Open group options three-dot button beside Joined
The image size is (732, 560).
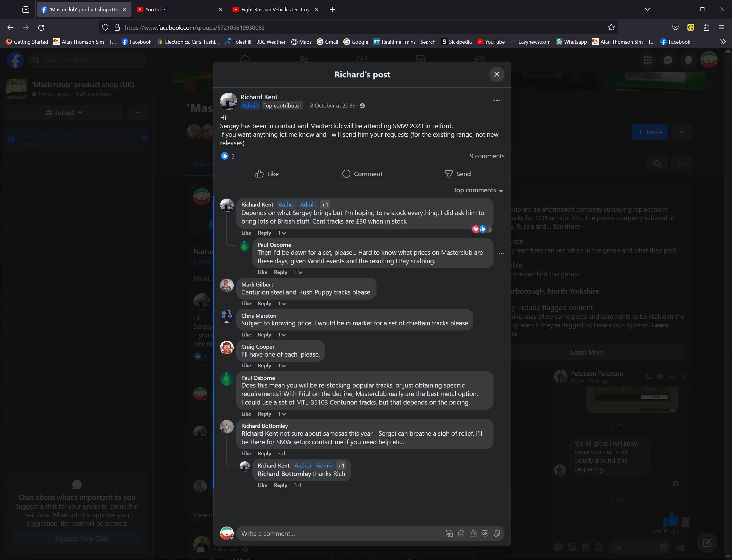[x=138, y=113]
